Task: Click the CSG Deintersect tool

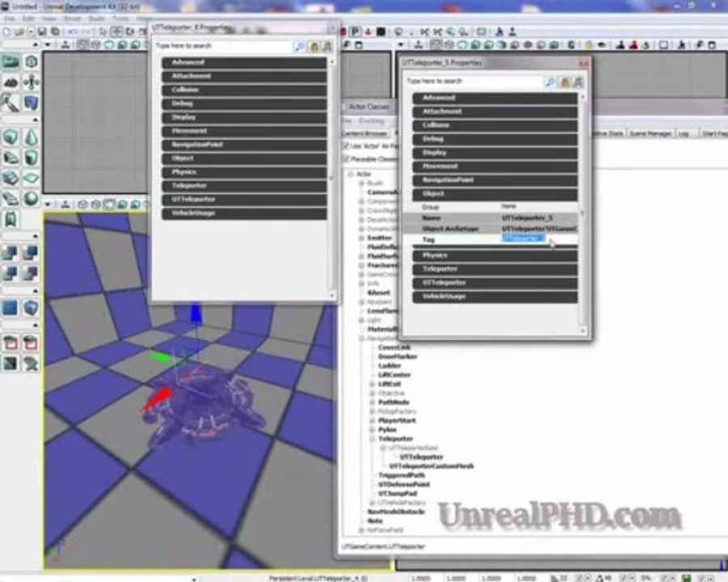Action: coord(31,273)
